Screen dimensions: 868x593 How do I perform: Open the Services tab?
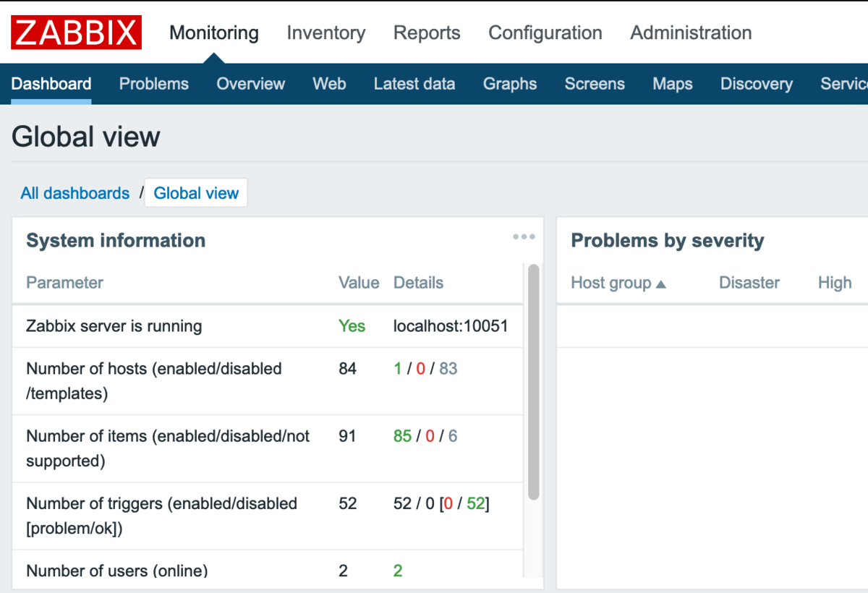pyautogui.click(x=844, y=84)
